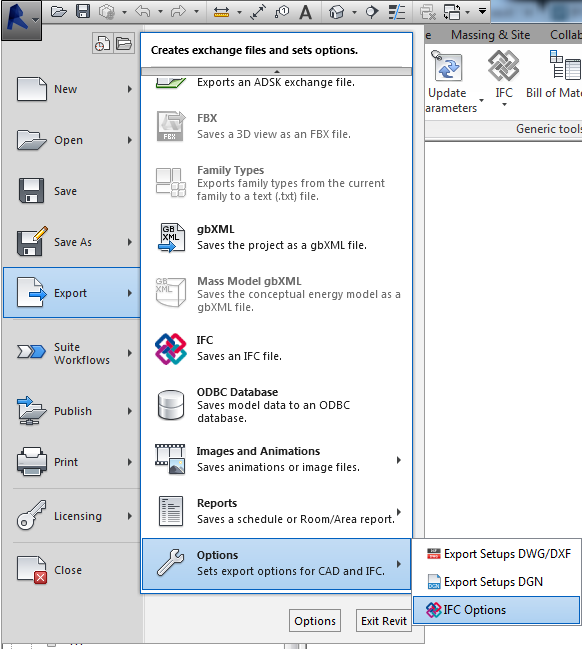This screenshot has height=649, width=582.
Task: Click the Undo arrow in quick access toolbar
Action: [143, 12]
